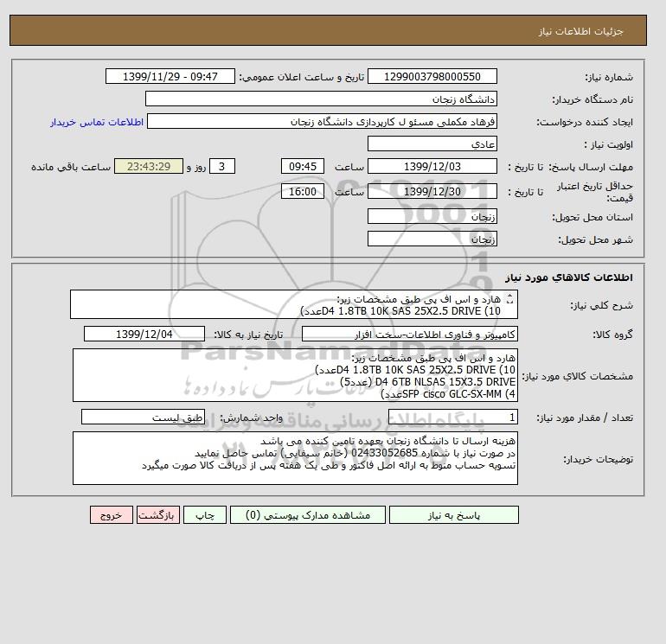666x644 pixels.
Task: Click the label 'گروه کالا:'
Action: (x=613, y=335)
